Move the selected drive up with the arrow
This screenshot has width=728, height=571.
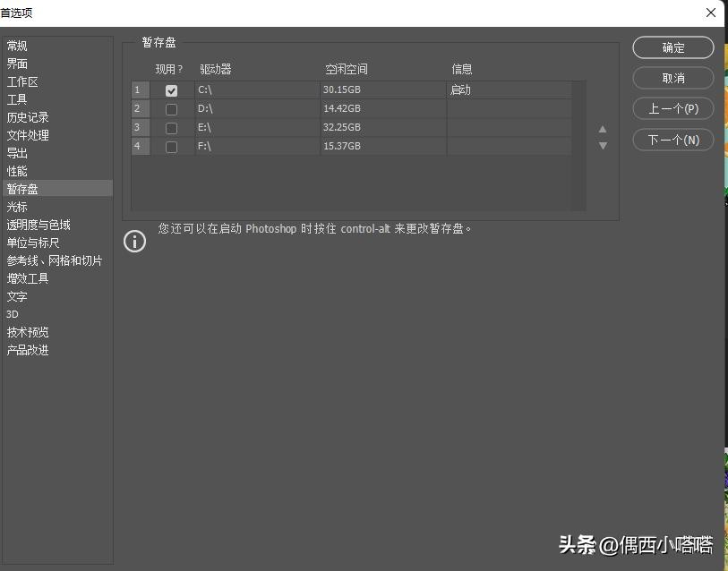coord(603,129)
